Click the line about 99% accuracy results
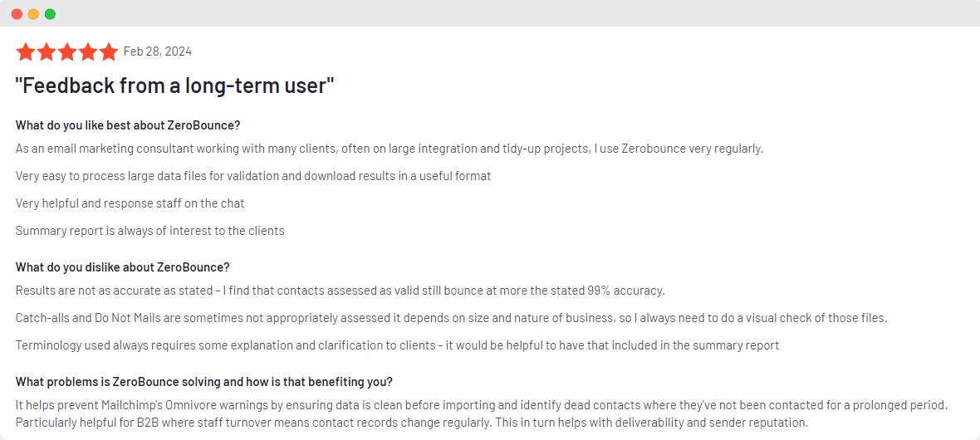 pyautogui.click(x=341, y=291)
